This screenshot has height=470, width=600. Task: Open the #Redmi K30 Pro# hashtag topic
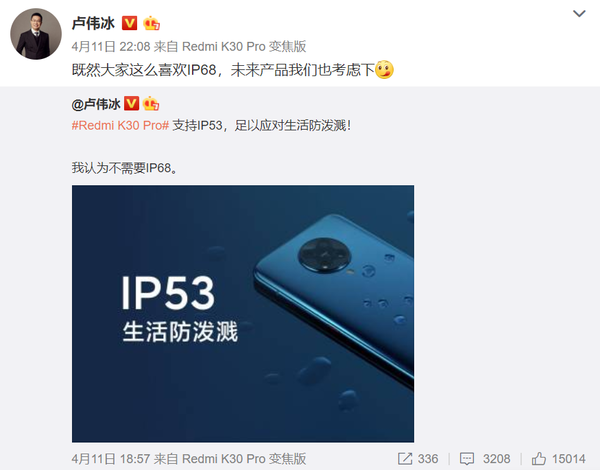pos(120,126)
